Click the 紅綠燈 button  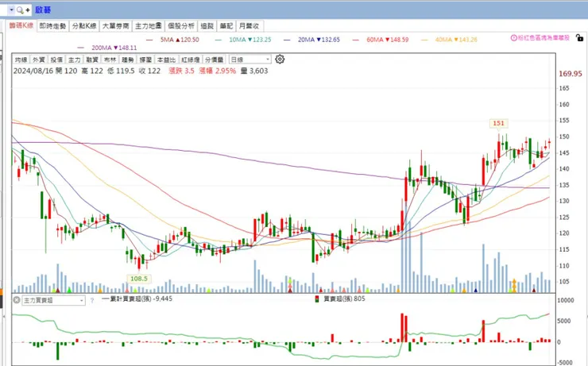coord(191,60)
